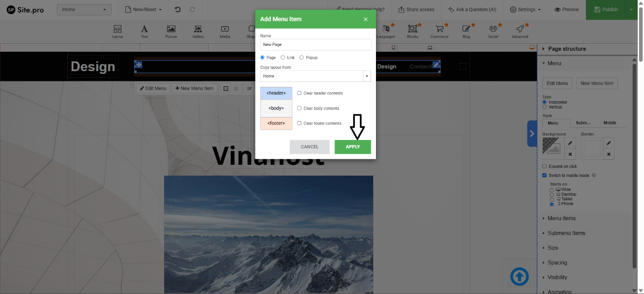Select the Link radio button

pyautogui.click(x=282, y=58)
